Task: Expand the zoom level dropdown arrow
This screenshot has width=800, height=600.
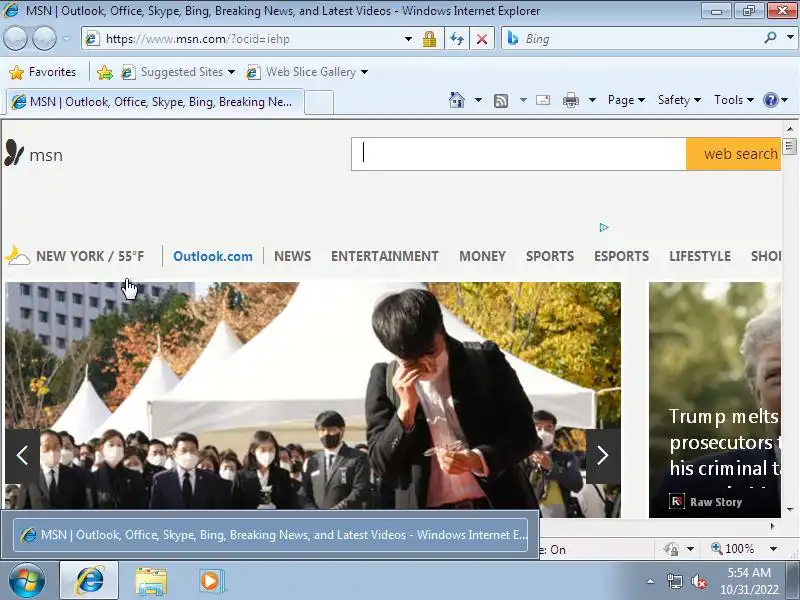Action: coord(773,549)
